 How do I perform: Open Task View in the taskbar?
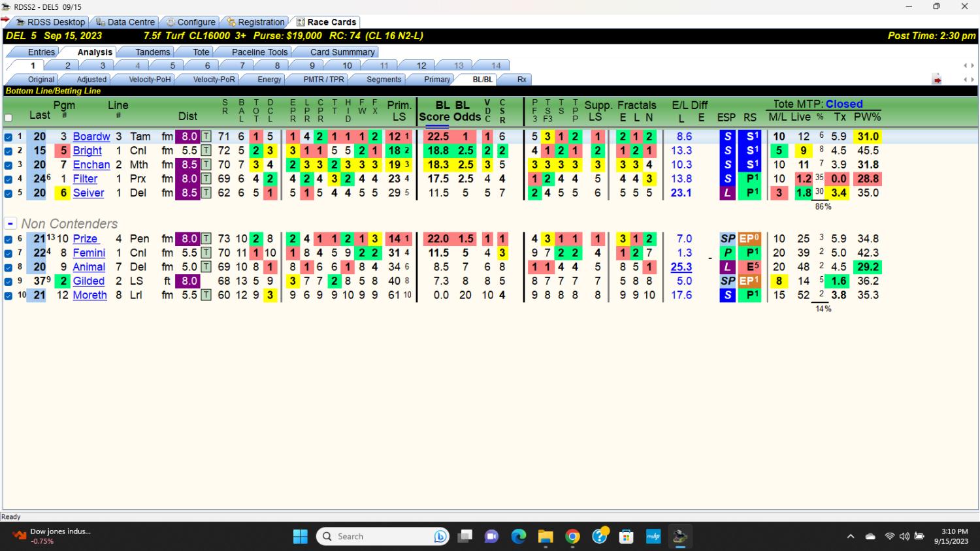point(465,537)
